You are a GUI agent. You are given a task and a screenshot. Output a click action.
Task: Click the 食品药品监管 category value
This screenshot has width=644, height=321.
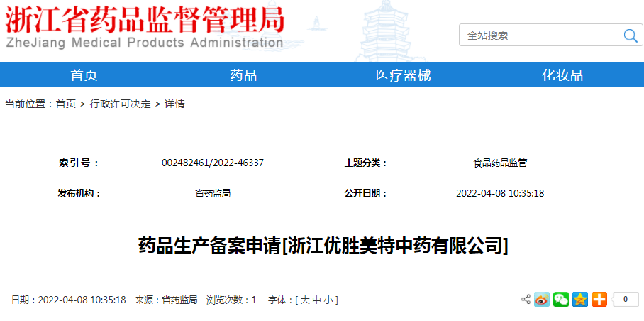(500, 163)
